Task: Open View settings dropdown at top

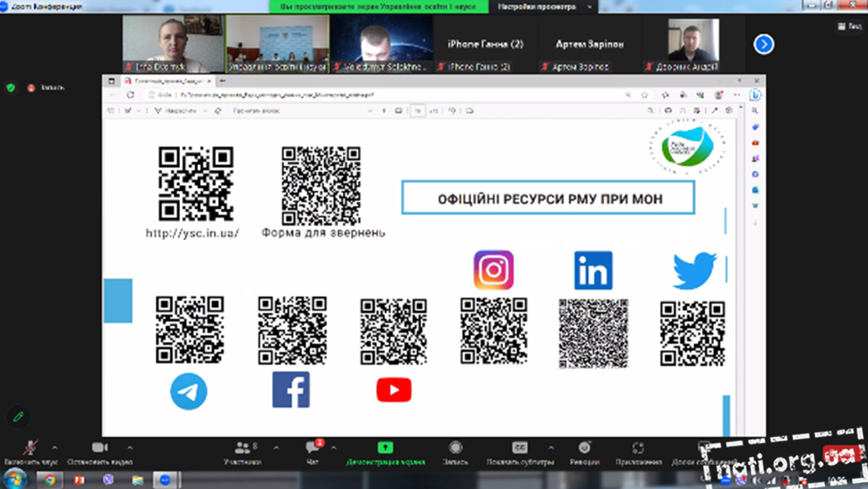Action: [x=544, y=6]
